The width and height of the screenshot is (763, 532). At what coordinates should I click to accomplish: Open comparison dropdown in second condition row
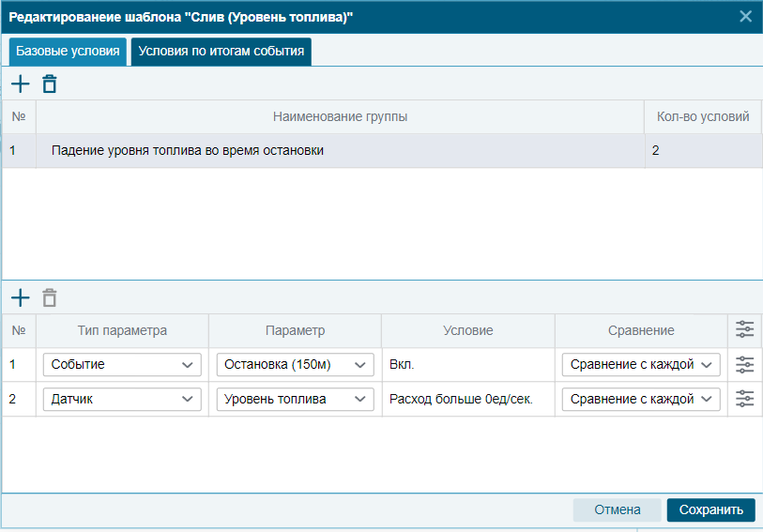[641, 400]
